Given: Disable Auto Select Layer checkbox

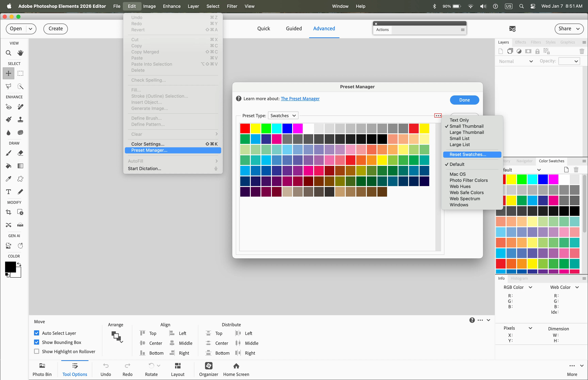Looking at the screenshot, I should click(37, 333).
